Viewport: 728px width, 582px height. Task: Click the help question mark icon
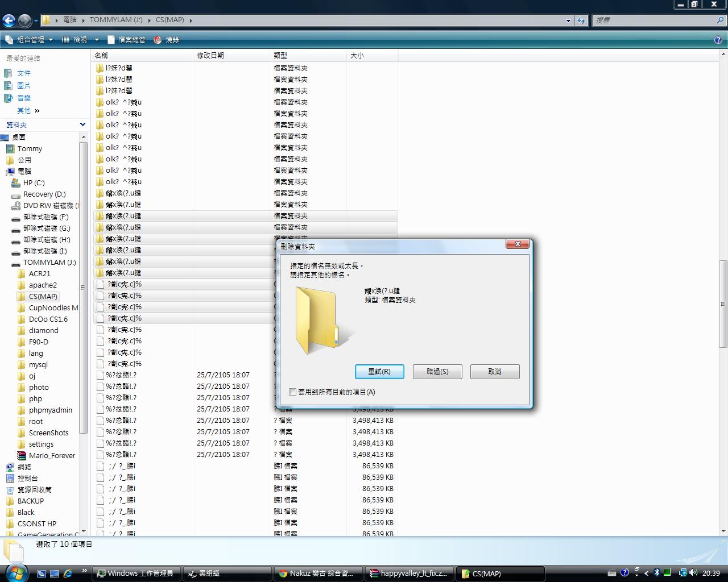tap(718, 40)
